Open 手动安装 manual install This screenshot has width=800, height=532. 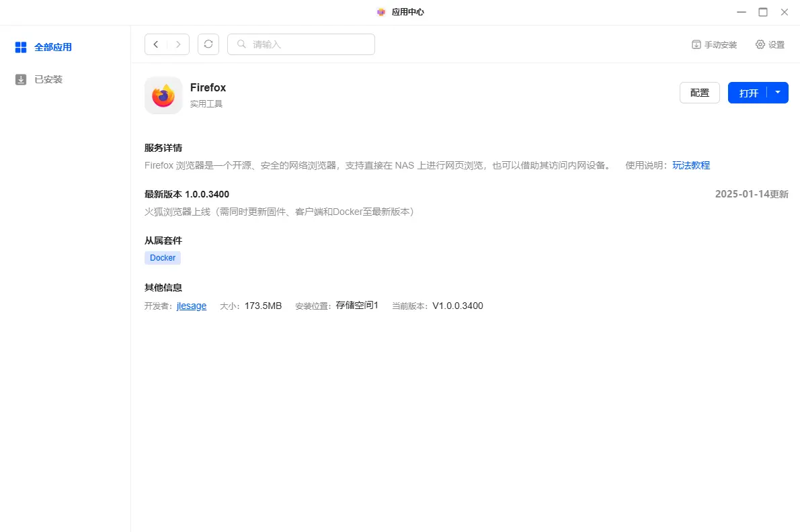tap(714, 45)
